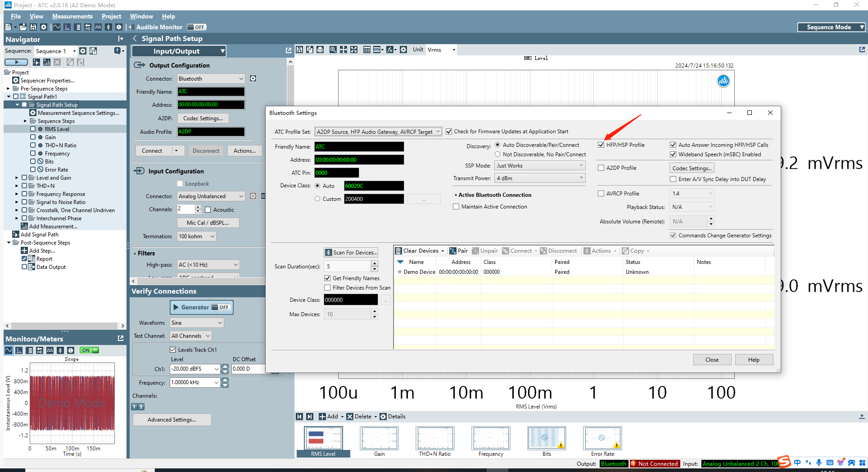The height and width of the screenshot is (472, 868).
Task: Click Pair in the device list toolbar
Action: point(458,251)
